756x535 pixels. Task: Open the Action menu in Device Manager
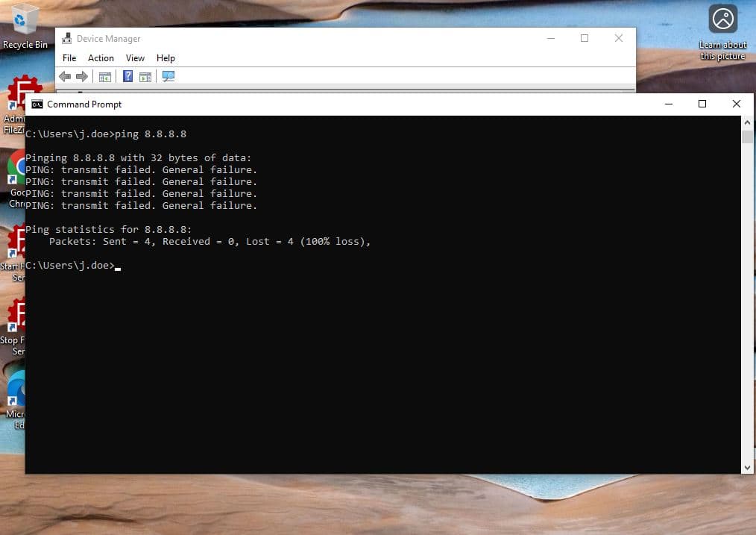click(x=101, y=58)
